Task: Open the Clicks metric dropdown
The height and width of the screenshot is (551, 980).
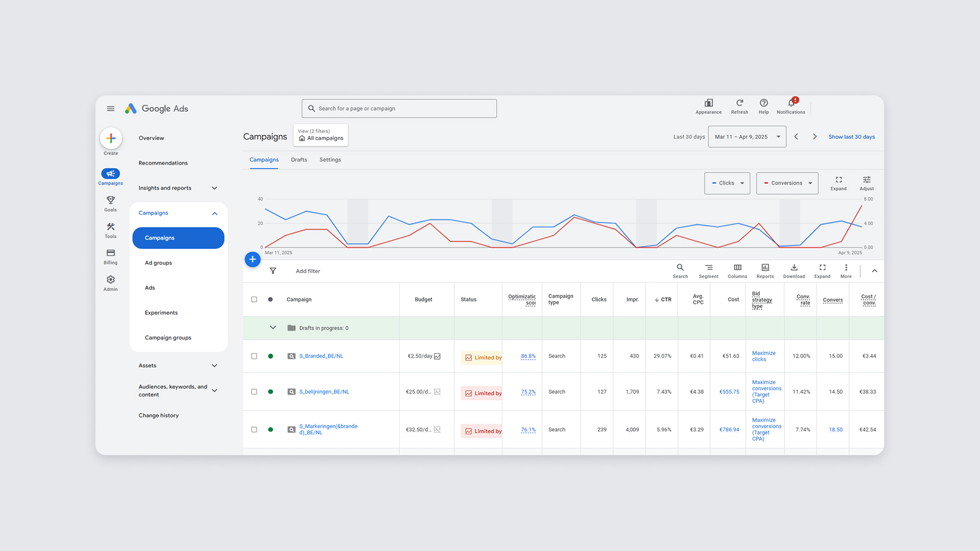Action: [727, 183]
